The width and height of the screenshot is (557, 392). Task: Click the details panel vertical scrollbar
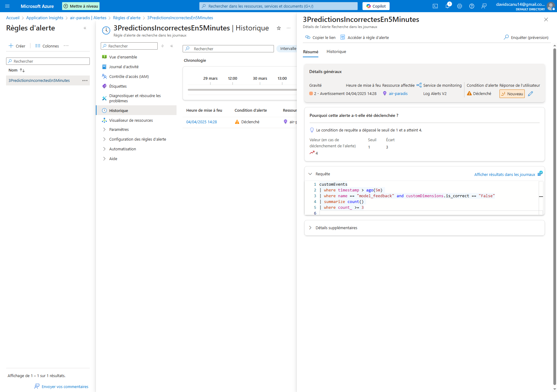(555, 216)
